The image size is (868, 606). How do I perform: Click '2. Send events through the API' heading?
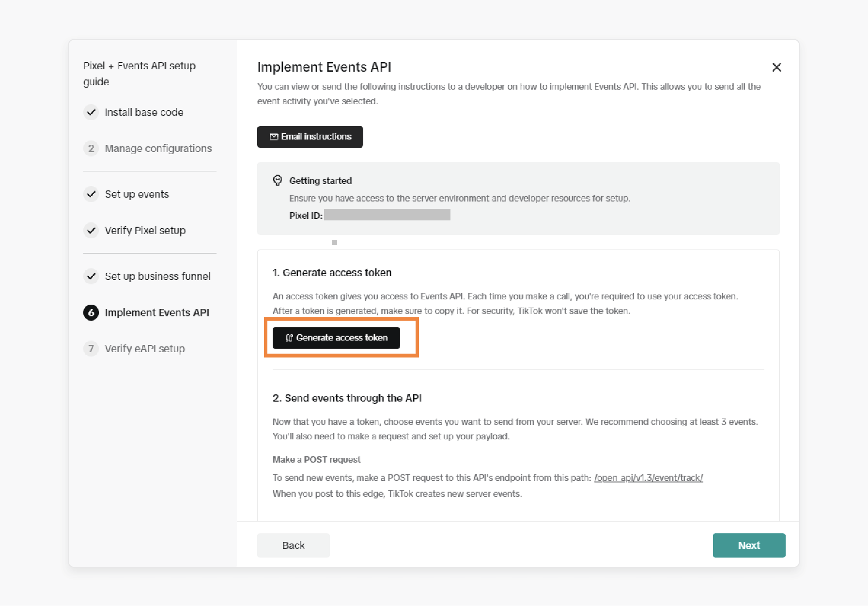(347, 398)
